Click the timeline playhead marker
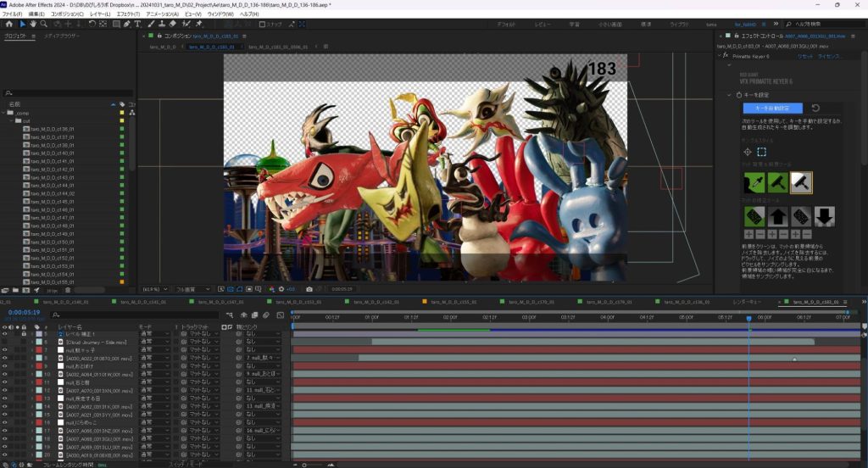 click(x=749, y=319)
